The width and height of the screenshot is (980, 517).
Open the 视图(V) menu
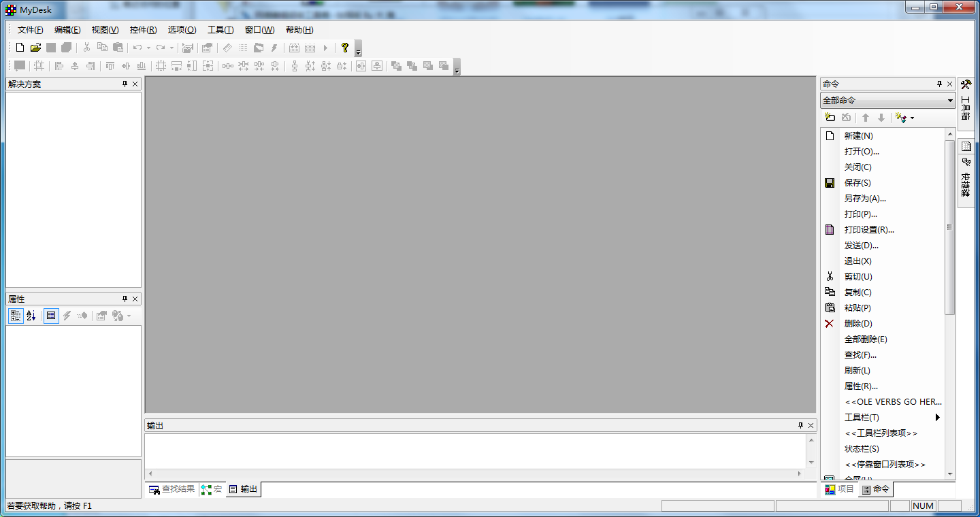[105, 30]
